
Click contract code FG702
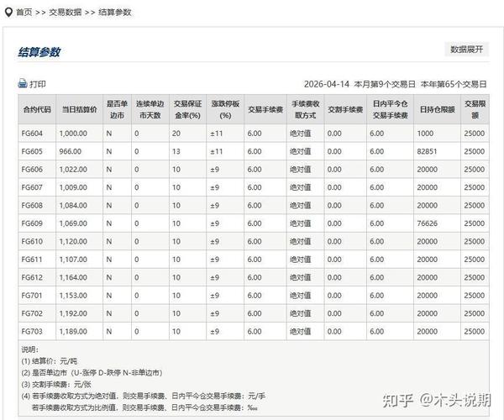pos(32,313)
